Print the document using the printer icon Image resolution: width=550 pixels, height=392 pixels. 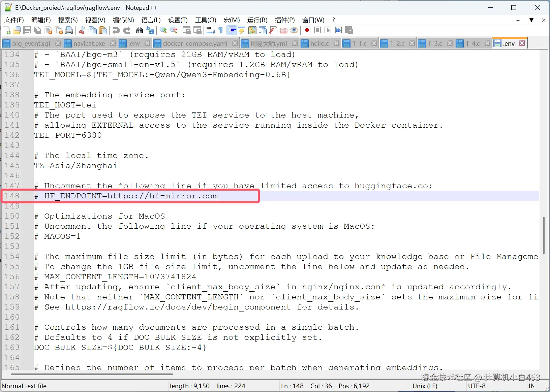[x=69, y=31]
